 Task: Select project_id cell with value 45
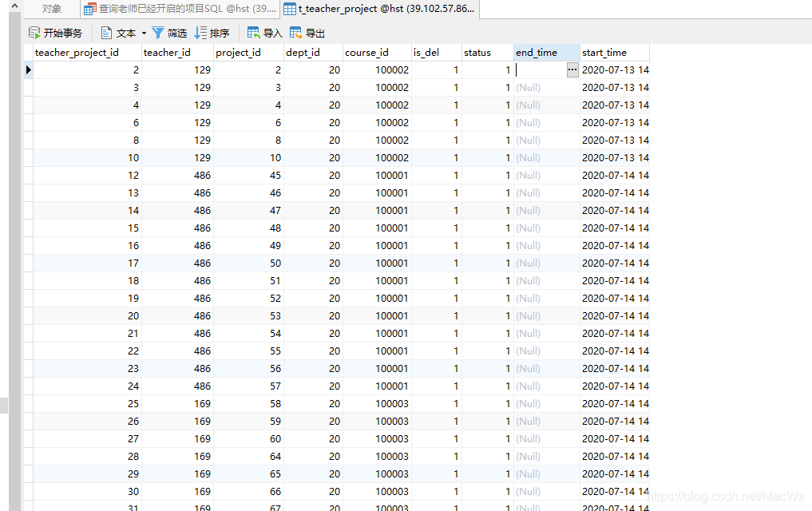click(x=248, y=176)
